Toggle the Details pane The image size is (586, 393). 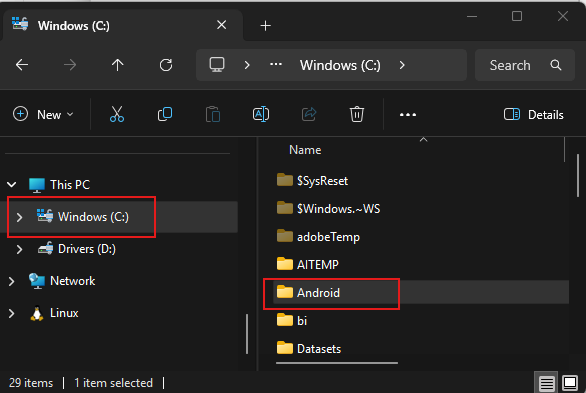tap(533, 114)
